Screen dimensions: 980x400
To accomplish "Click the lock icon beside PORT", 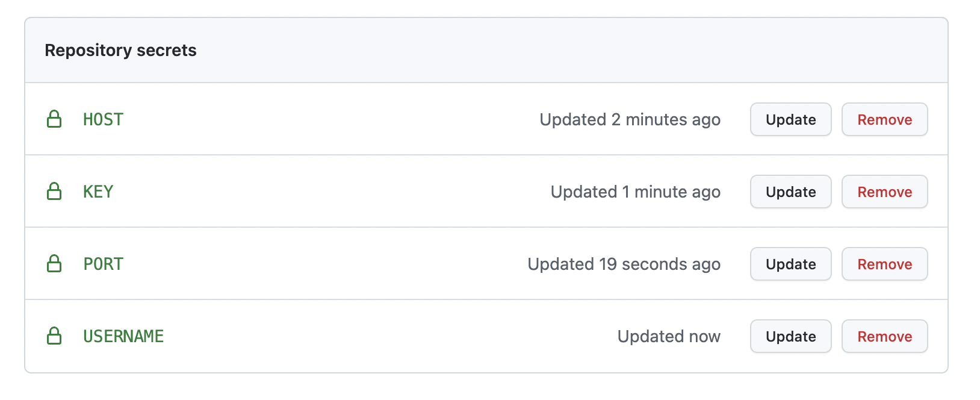I will 54,264.
